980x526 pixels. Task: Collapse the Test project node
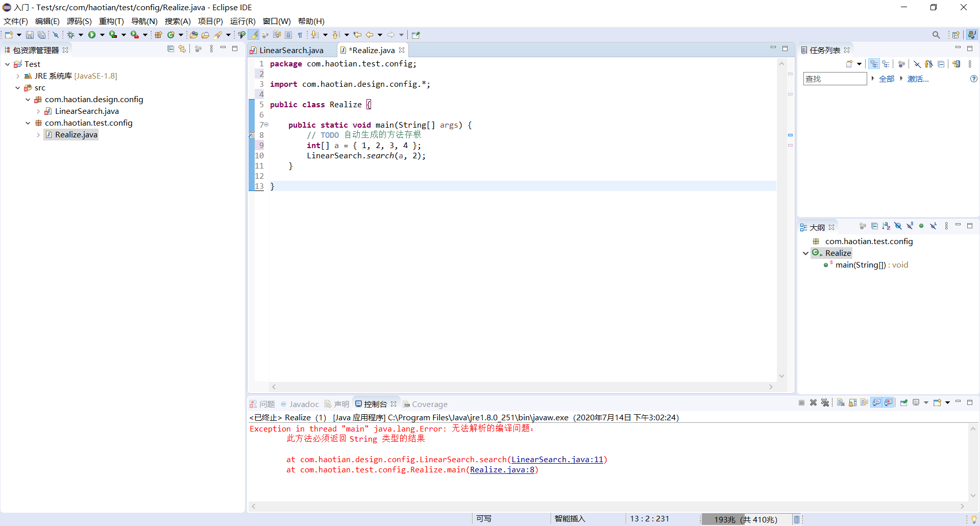pyautogui.click(x=8, y=64)
